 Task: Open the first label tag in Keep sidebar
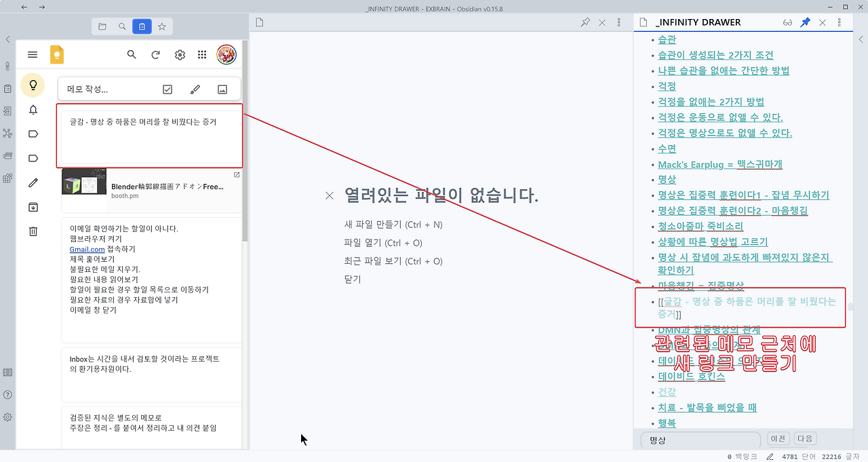33,134
